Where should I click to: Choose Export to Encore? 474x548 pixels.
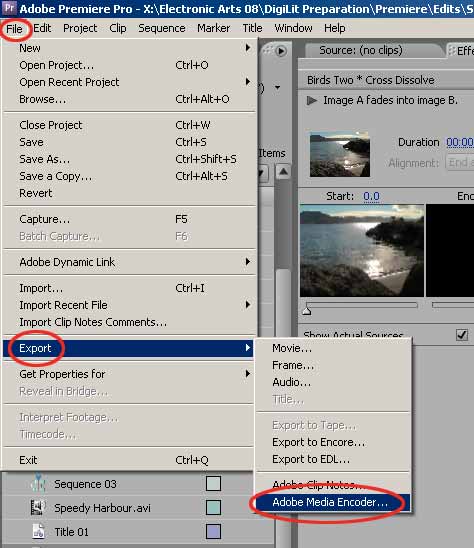click(333, 442)
